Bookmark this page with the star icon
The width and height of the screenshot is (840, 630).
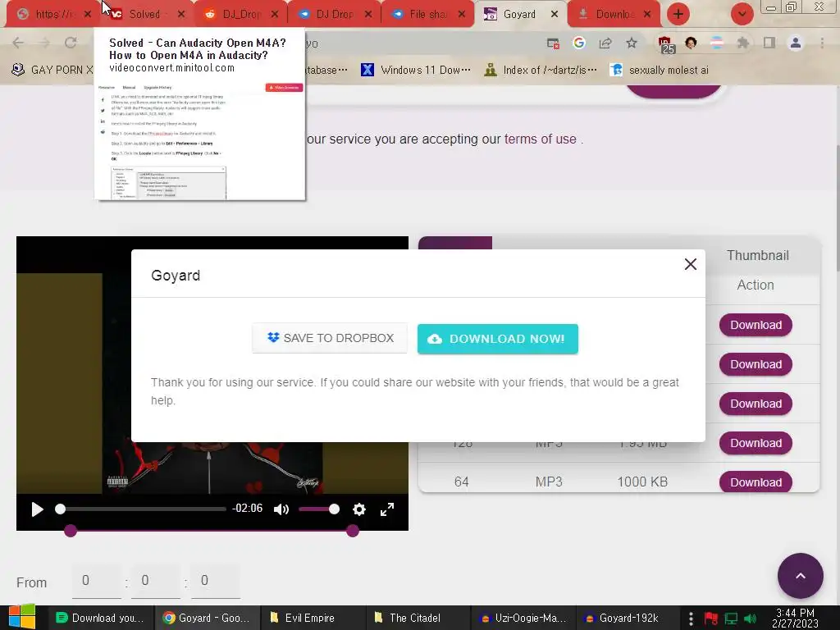632,43
